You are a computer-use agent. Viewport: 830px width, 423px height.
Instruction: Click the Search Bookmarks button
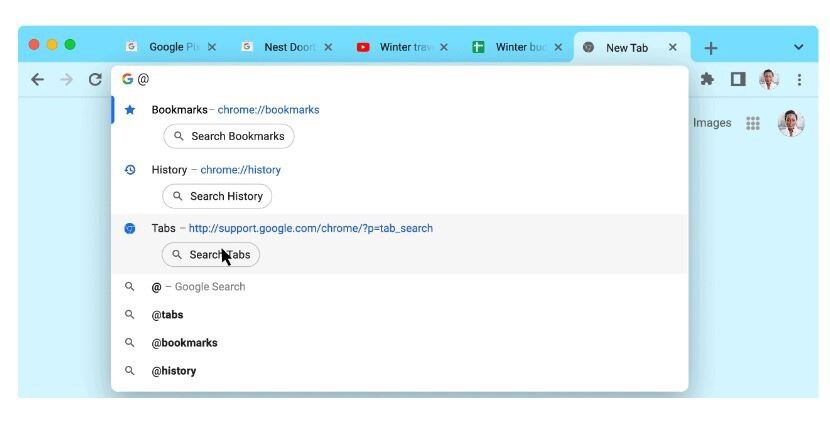[x=228, y=136]
